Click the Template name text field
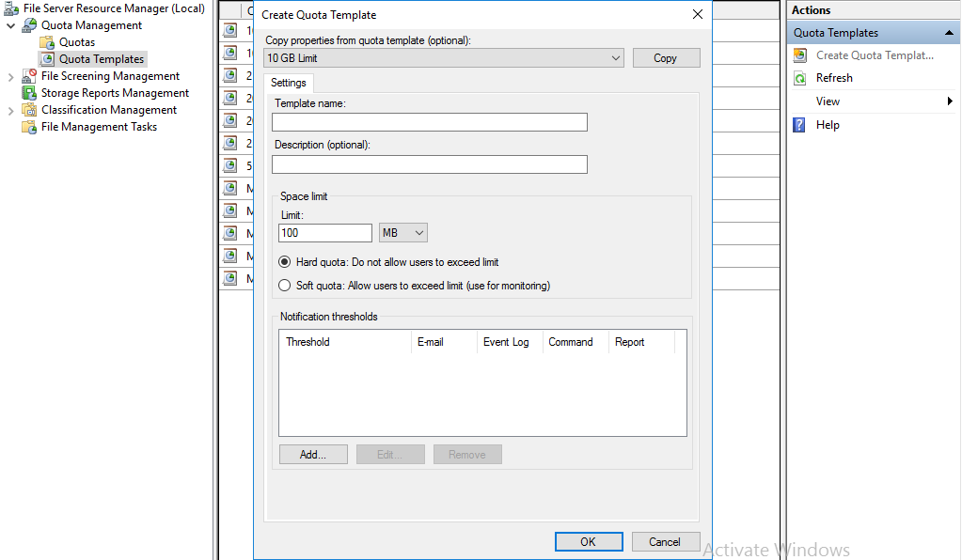Viewport: 962px width, 560px height. [429, 122]
